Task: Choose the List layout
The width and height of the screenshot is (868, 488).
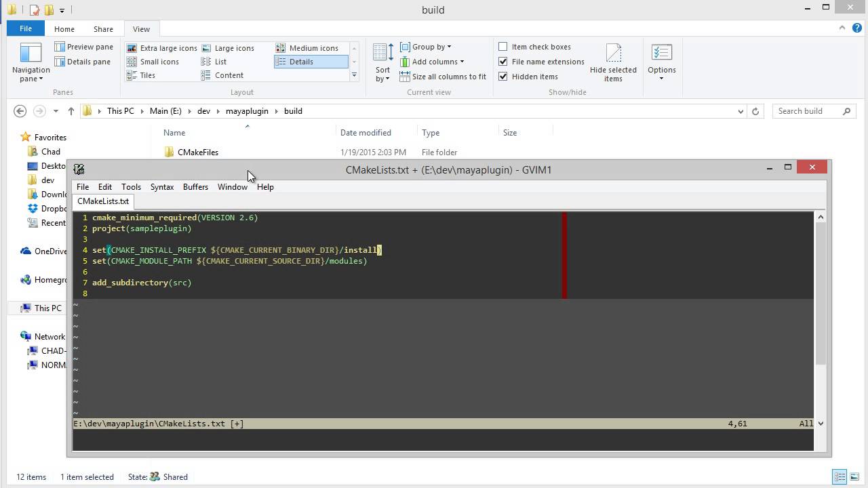Action: [214, 62]
